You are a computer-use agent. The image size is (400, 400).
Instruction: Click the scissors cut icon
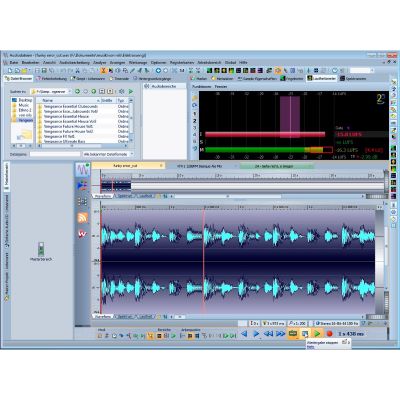(77, 71)
